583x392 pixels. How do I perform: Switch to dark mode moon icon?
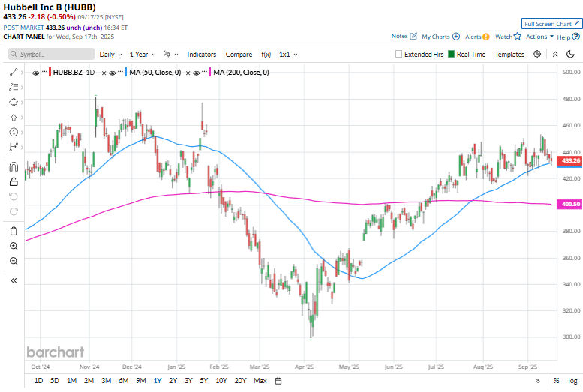coord(570,54)
